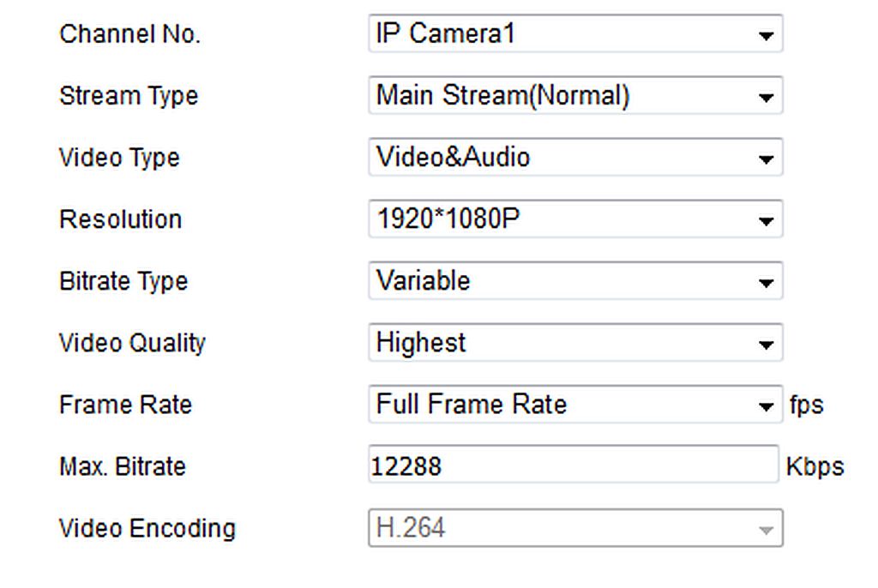
Task: Click the Frame Rate label text
Action: 125,405
